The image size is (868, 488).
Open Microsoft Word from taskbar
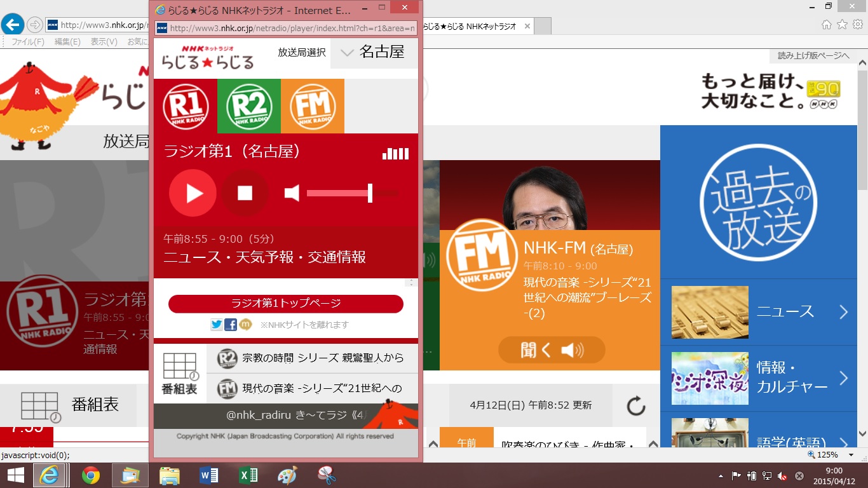[x=208, y=475]
